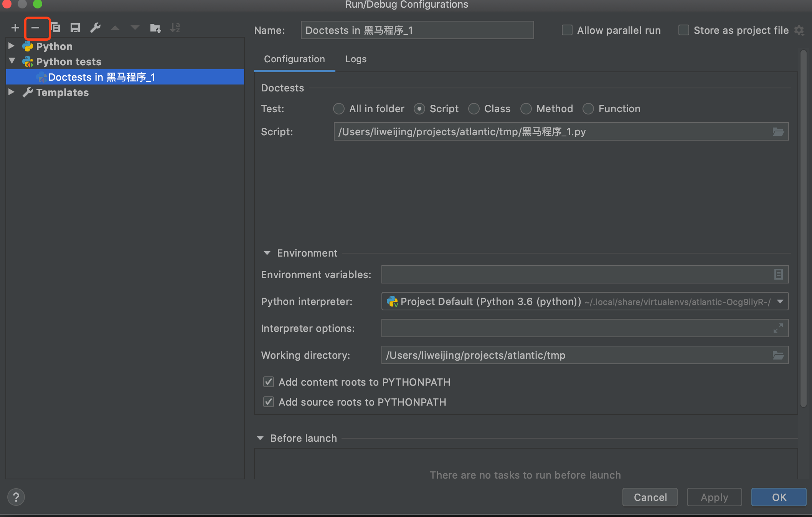Expand the Templates tree node
Screen dimensions: 812x517
(x=12, y=92)
